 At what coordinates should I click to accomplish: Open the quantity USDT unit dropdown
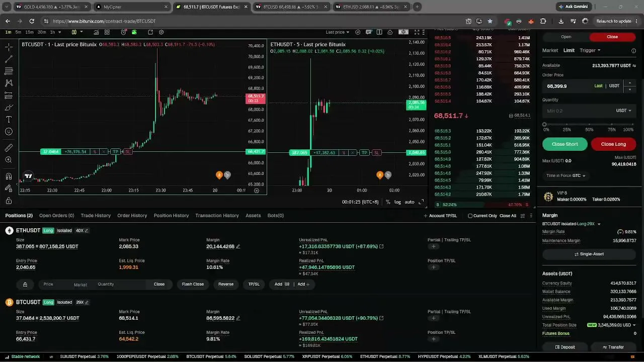coord(624,111)
